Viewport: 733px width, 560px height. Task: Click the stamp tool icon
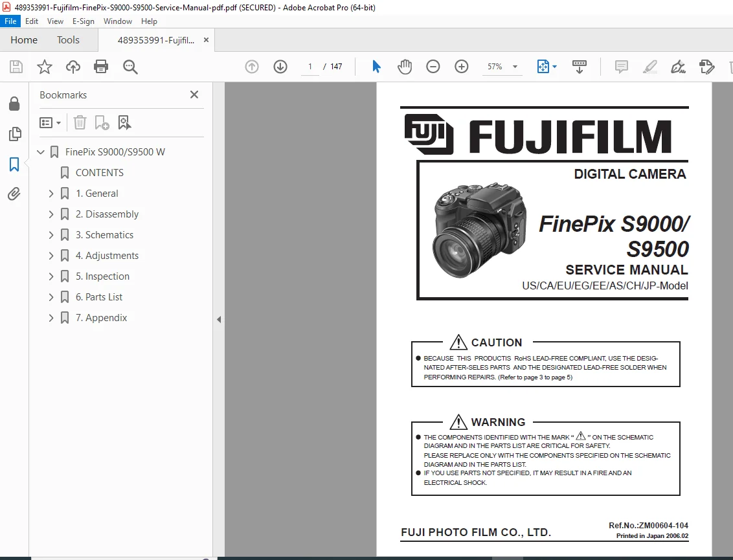click(706, 67)
